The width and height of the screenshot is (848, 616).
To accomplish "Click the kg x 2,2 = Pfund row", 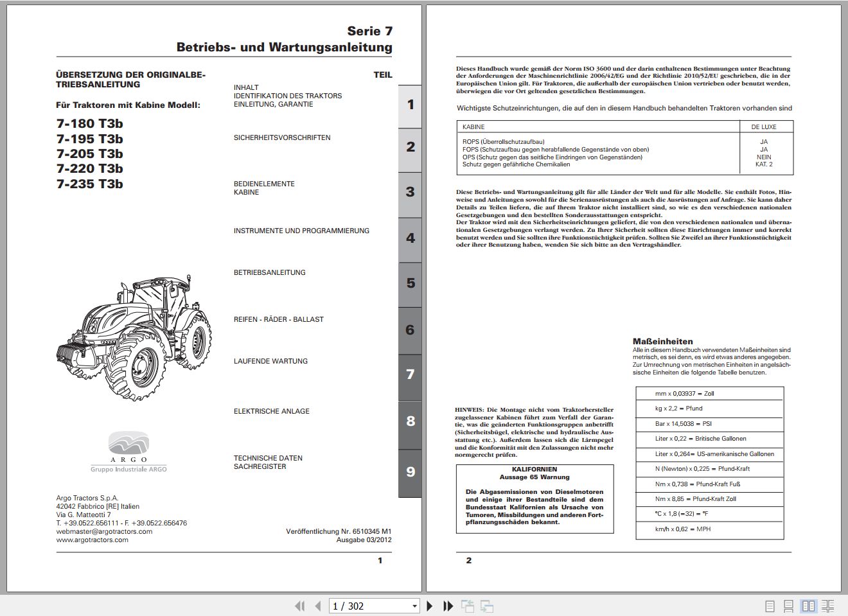I will (x=710, y=409).
